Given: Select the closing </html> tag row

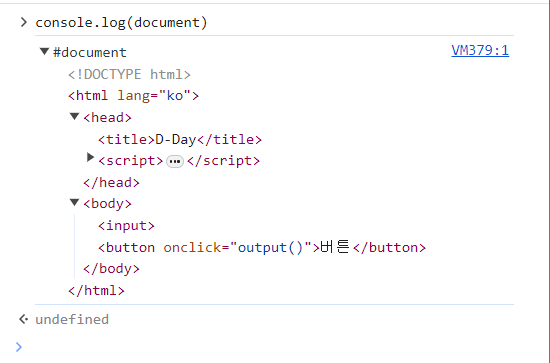Looking at the screenshot, I should [x=96, y=290].
